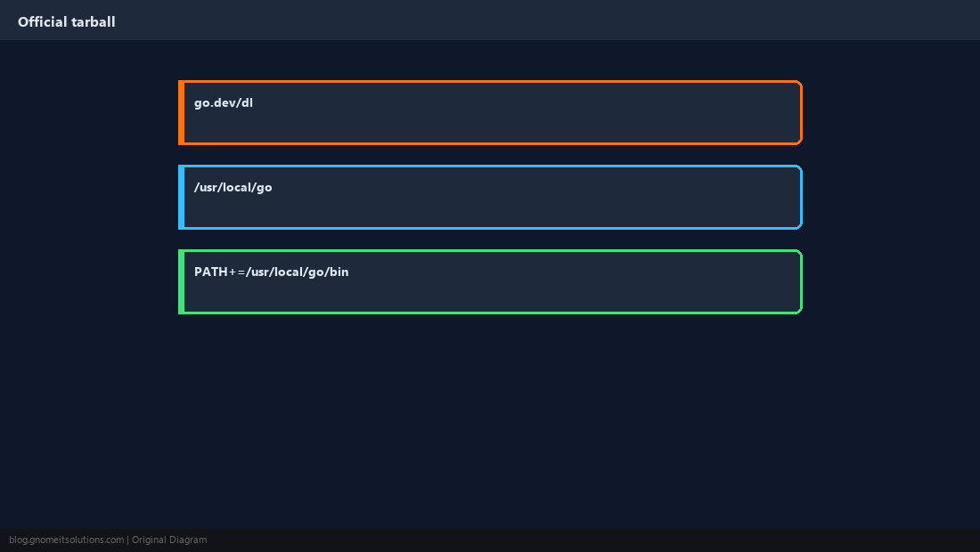Click the "Official tarball" title
This screenshot has height=552, width=980.
pyautogui.click(x=66, y=22)
